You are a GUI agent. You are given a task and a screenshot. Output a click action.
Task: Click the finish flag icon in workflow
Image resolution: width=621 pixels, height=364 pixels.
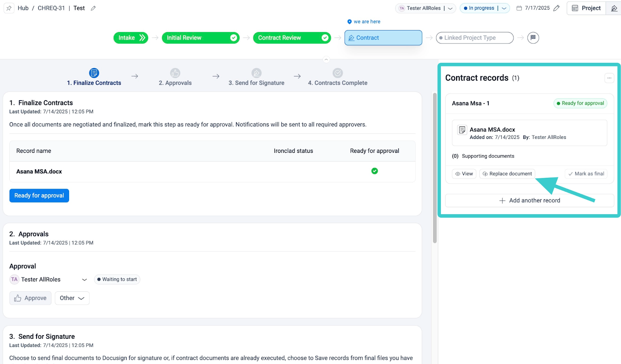pos(533,38)
